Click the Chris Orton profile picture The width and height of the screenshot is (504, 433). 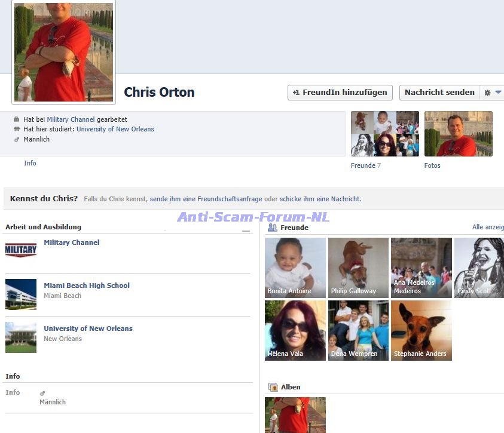[x=63, y=51]
